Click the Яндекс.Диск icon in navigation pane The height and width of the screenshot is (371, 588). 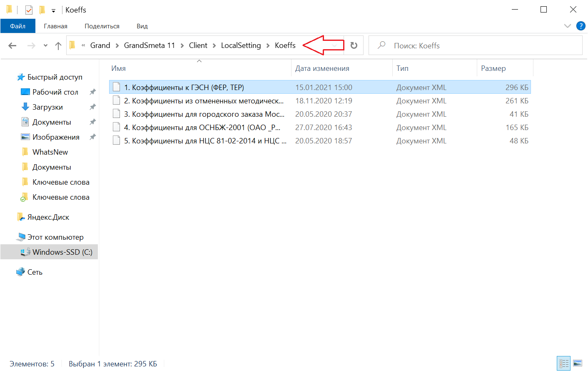point(21,217)
